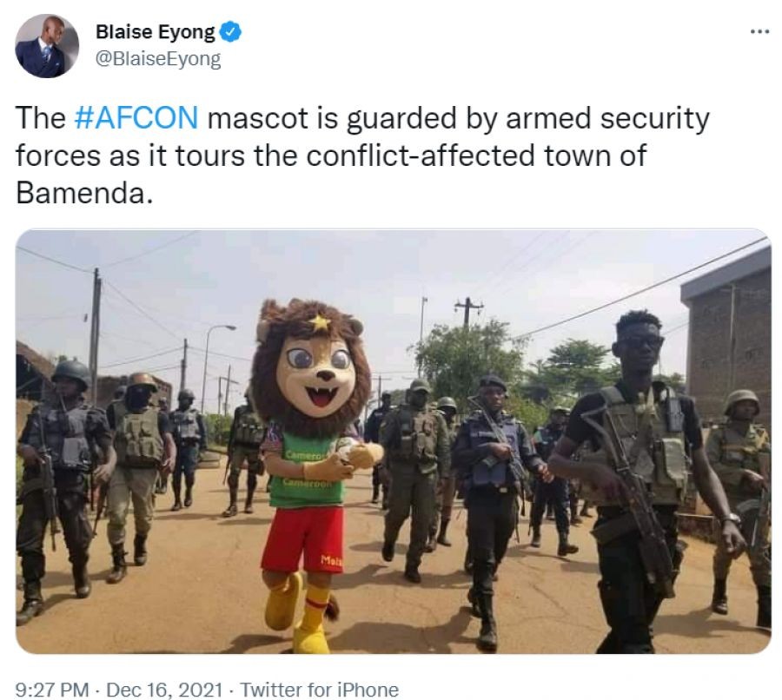Click the mascot's yellow shoes
Image resolution: width=782 pixels, height=700 pixels.
pyautogui.click(x=295, y=612)
